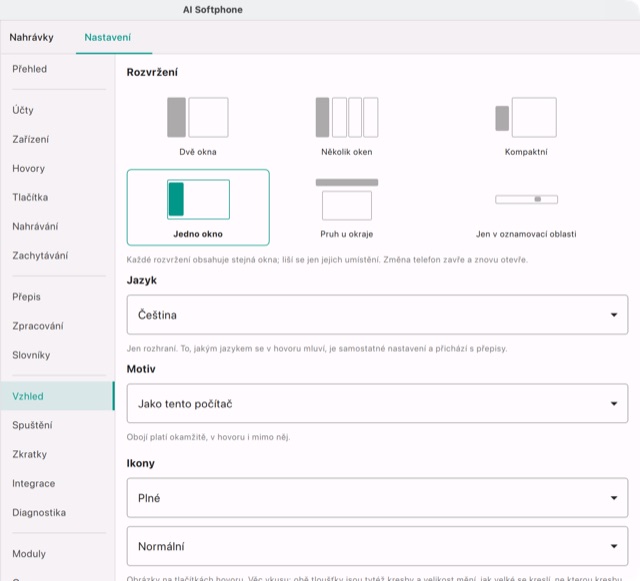Select Moduly in the sidebar
640x581 pixels.
click(x=29, y=554)
